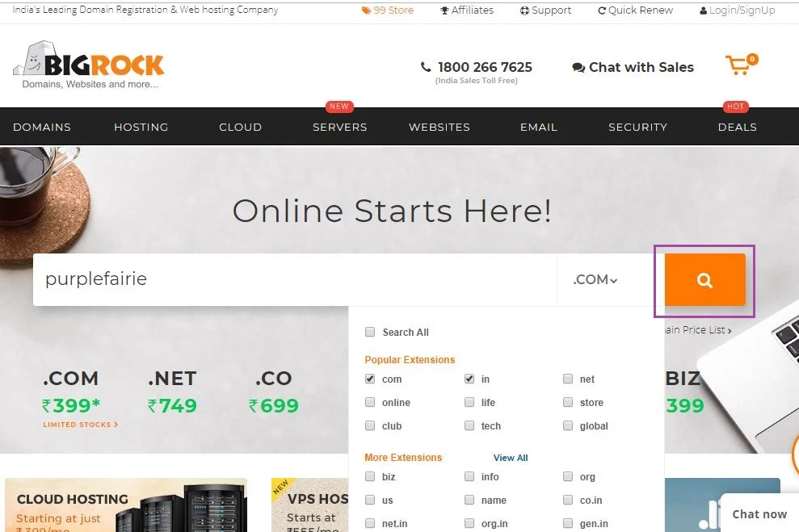The image size is (799, 532).
Task: Check the Search All checkbox
Action: point(370,332)
